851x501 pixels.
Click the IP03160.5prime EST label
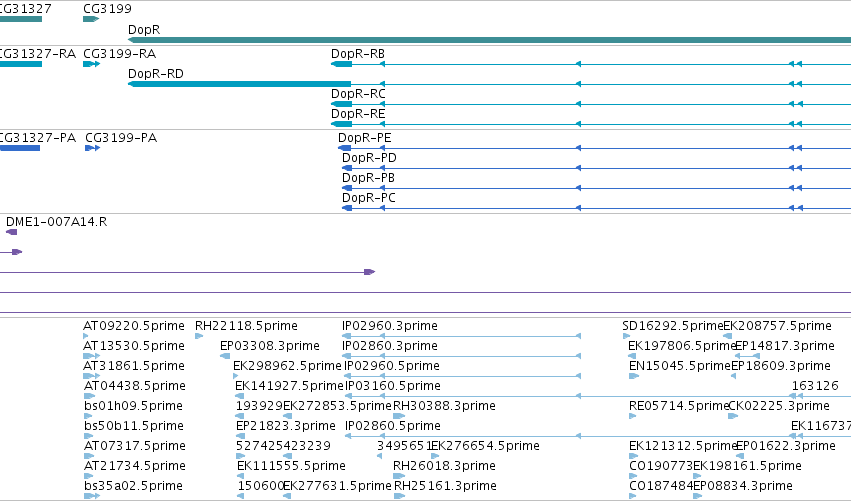(x=393, y=386)
